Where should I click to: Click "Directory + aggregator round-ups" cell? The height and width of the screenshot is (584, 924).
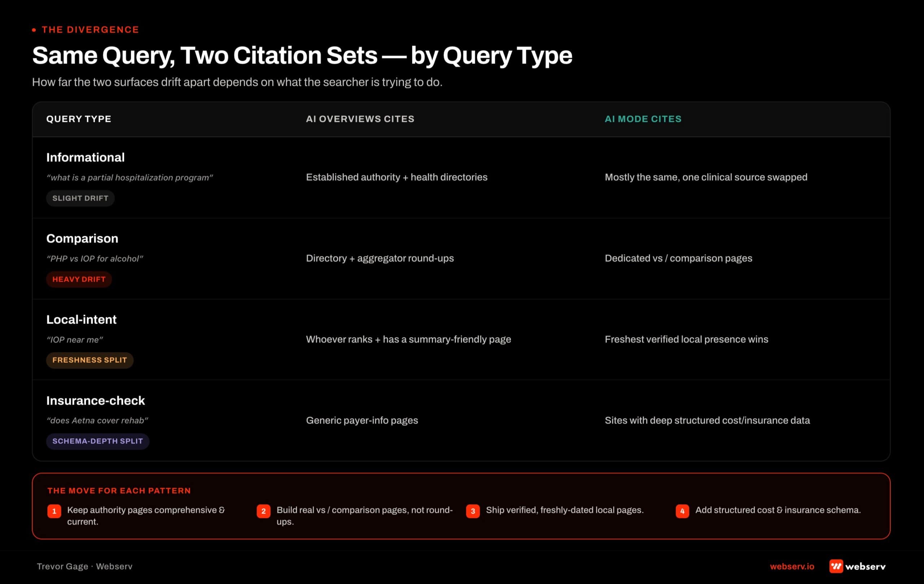[380, 258]
